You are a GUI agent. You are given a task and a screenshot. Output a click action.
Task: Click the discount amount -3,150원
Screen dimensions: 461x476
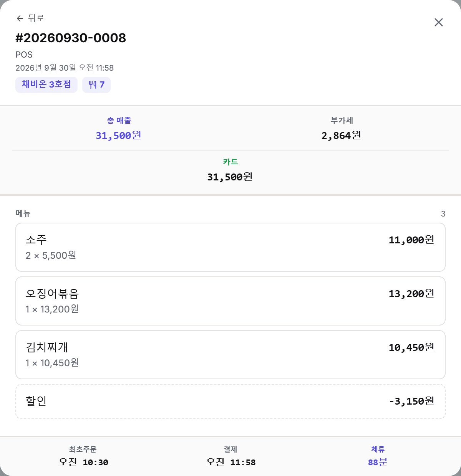(411, 401)
